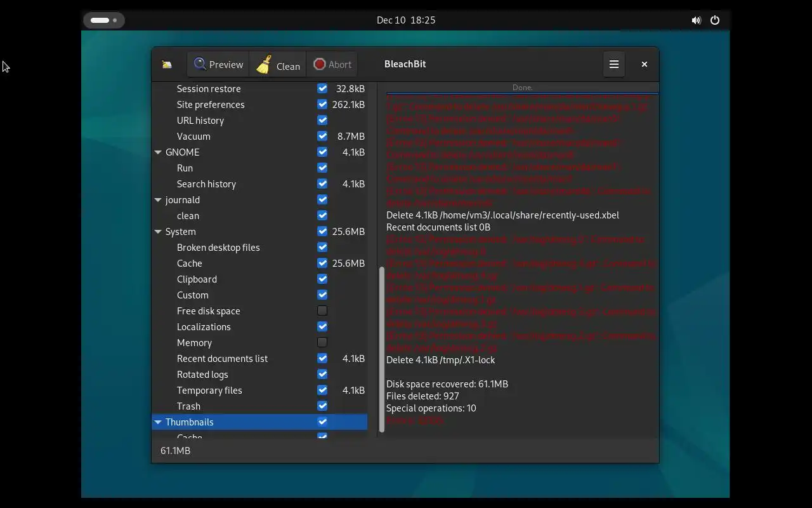The image size is (812, 508).
Task: Click 'Files deleted: 927' text
Action: click(x=422, y=396)
